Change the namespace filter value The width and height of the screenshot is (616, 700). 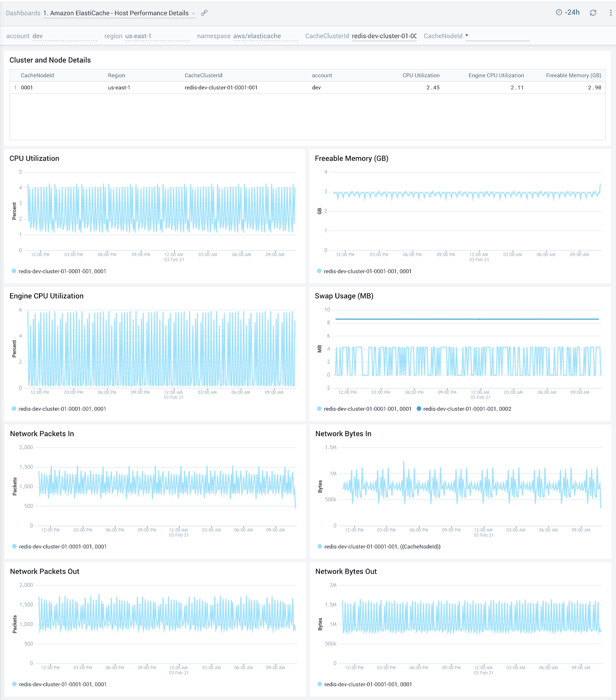click(x=265, y=36)
